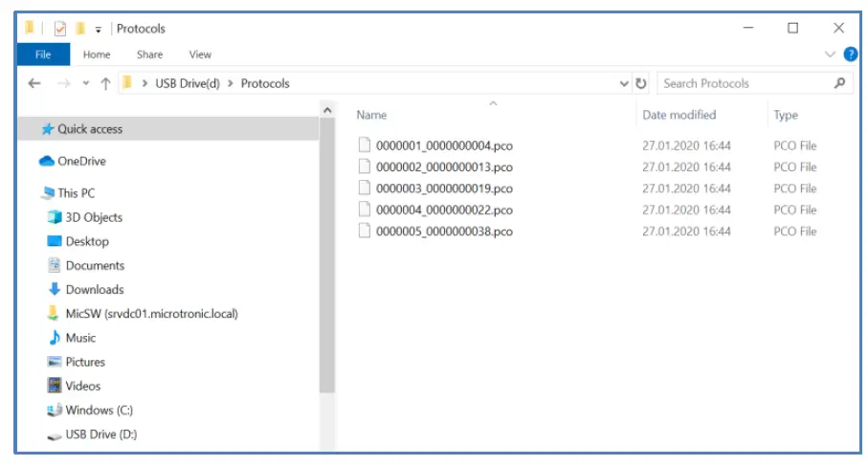Click the Music note icon
This screenshot has height=466, width=868.
click(55, 337)
